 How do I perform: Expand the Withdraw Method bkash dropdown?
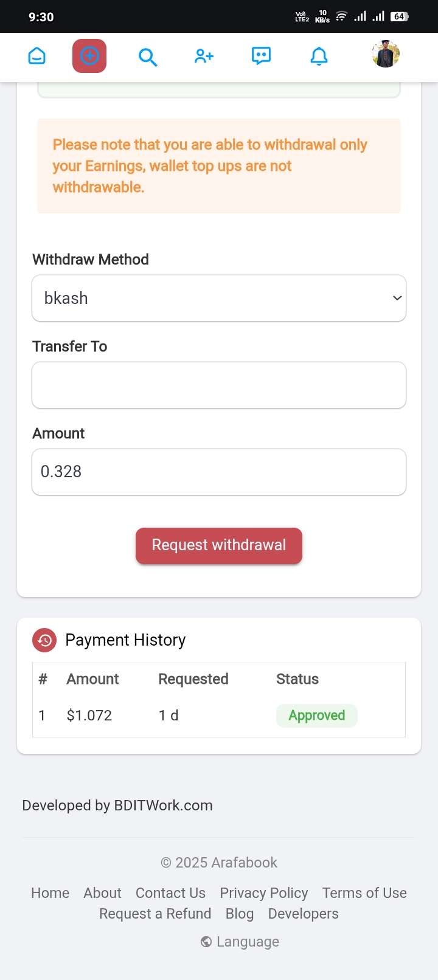(x=219, y=298)
